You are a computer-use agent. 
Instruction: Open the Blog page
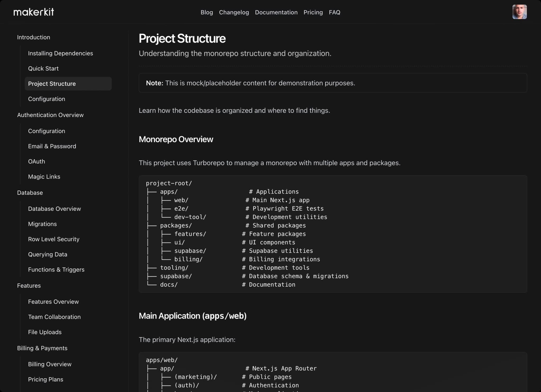pyautogui.click(x=207, y=12)
